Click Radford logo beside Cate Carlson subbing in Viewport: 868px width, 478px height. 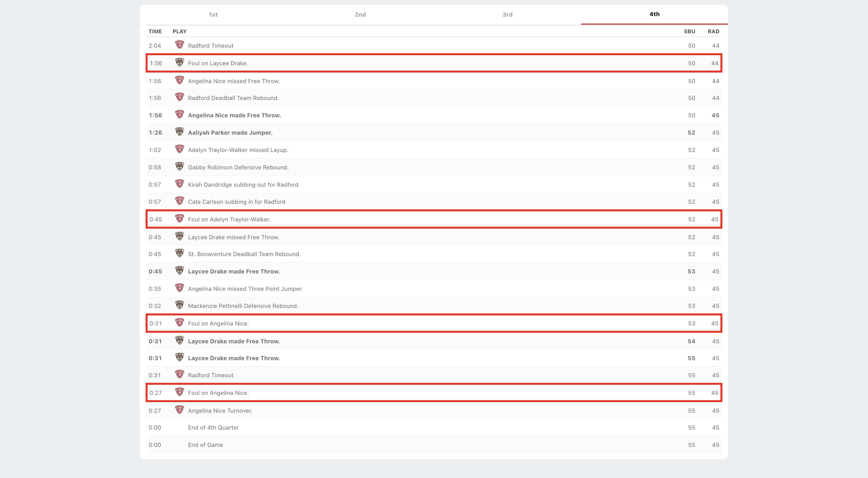pos(180,201)
